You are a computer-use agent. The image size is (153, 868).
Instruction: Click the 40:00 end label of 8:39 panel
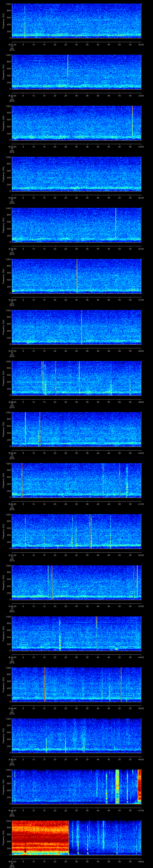coord(141,453)
